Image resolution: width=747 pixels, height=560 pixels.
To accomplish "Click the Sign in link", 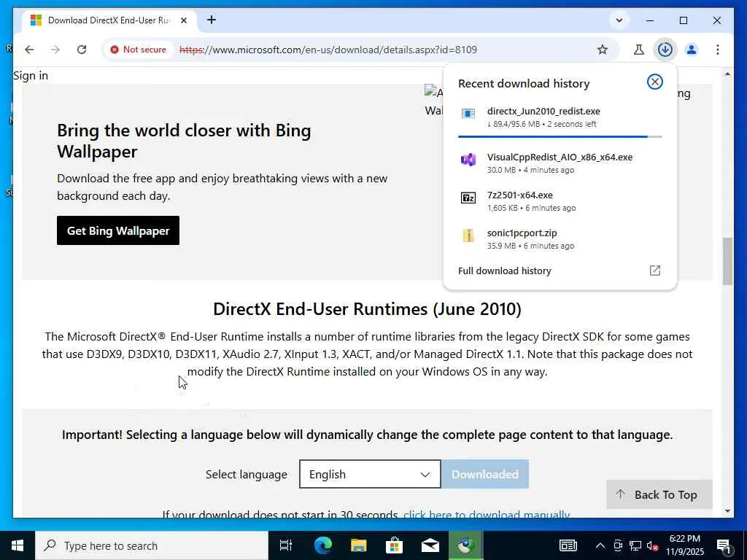I will point(31,76).
